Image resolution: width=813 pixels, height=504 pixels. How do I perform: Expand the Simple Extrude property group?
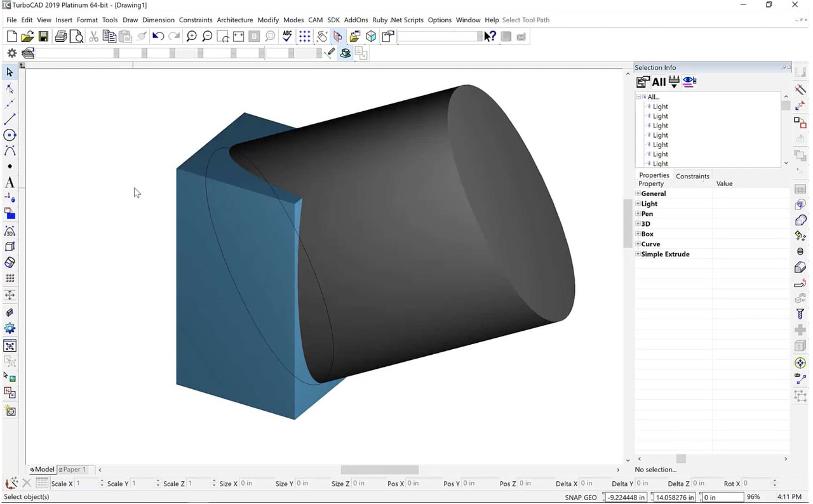(x=638, y=254)
